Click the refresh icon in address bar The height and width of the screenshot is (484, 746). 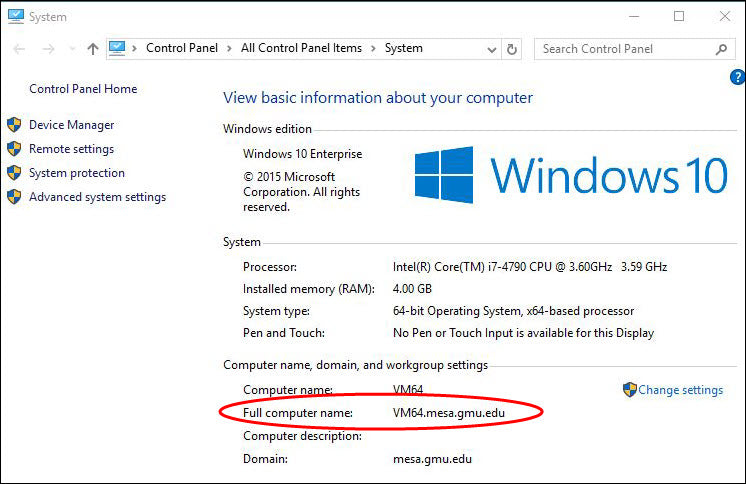click(513, 48)
